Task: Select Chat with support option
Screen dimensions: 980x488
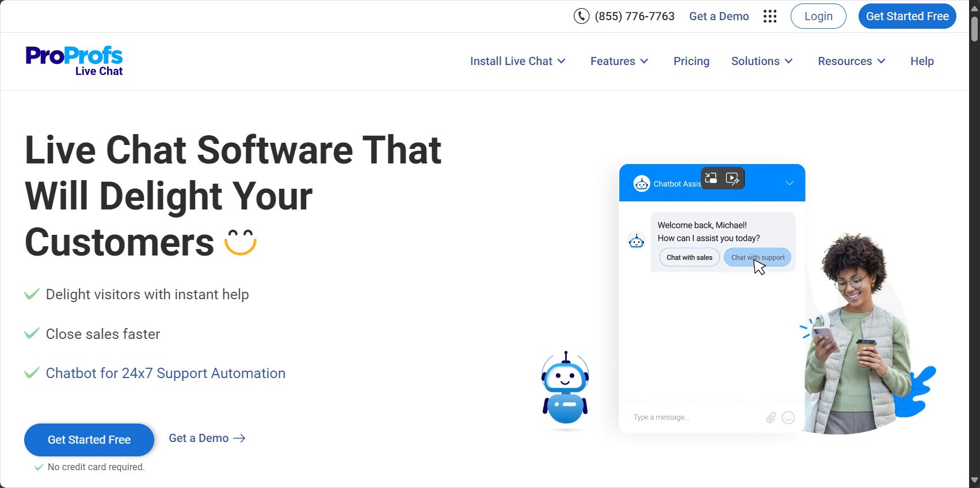Action: pos(757,257)
